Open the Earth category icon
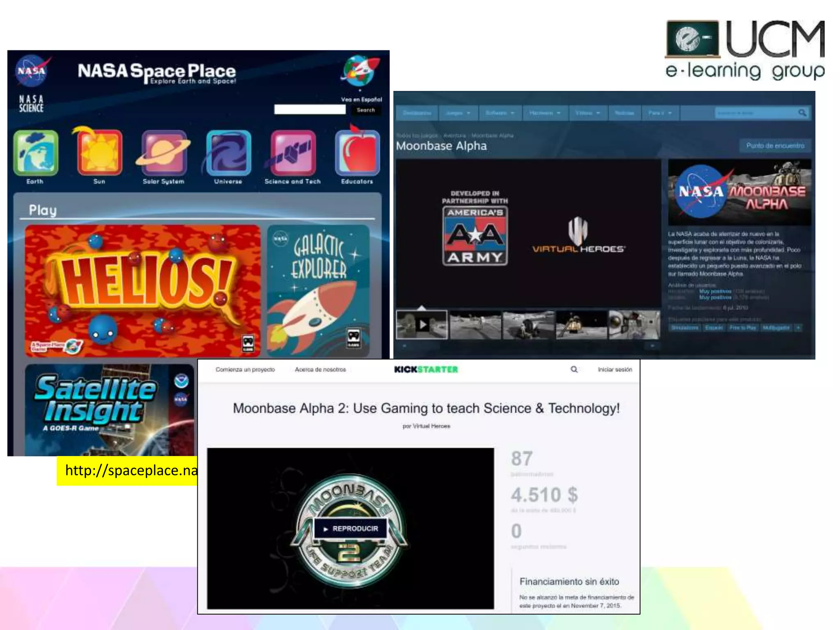Viewport: 840px width, 630px height. click(36, 153)
